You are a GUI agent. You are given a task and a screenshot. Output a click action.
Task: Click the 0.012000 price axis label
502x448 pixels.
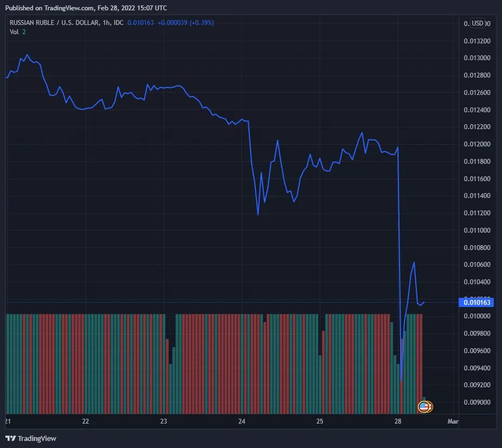477,144
